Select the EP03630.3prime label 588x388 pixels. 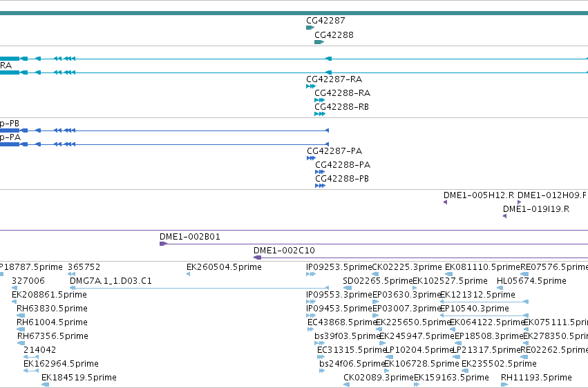click(406, 295)
